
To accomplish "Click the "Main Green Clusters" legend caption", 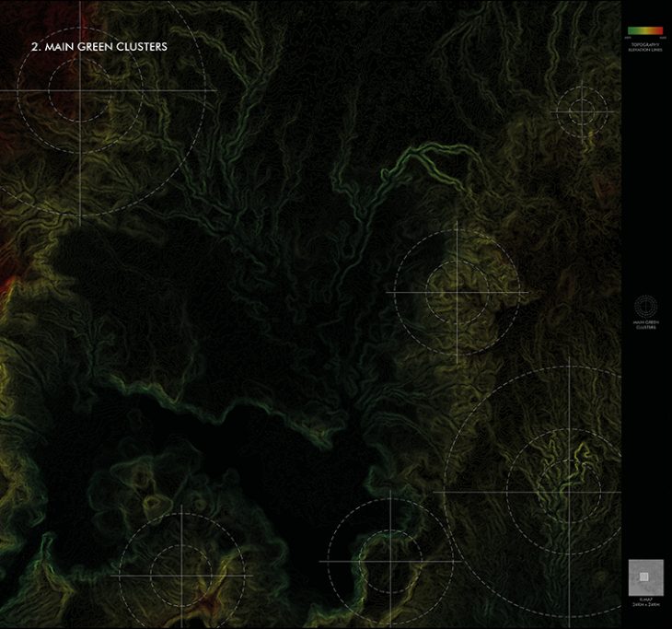I will (x=644, y=324).
